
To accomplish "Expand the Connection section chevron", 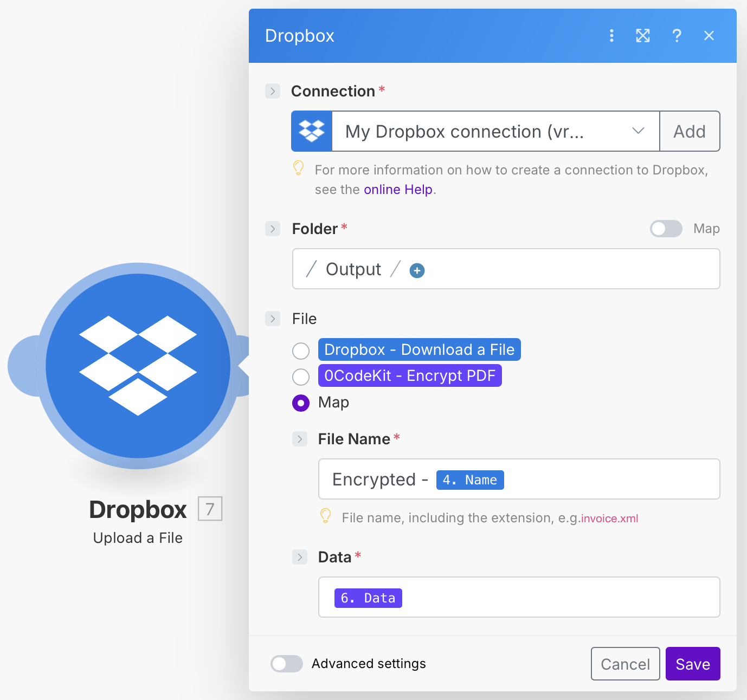I will [x=273, y=91].
